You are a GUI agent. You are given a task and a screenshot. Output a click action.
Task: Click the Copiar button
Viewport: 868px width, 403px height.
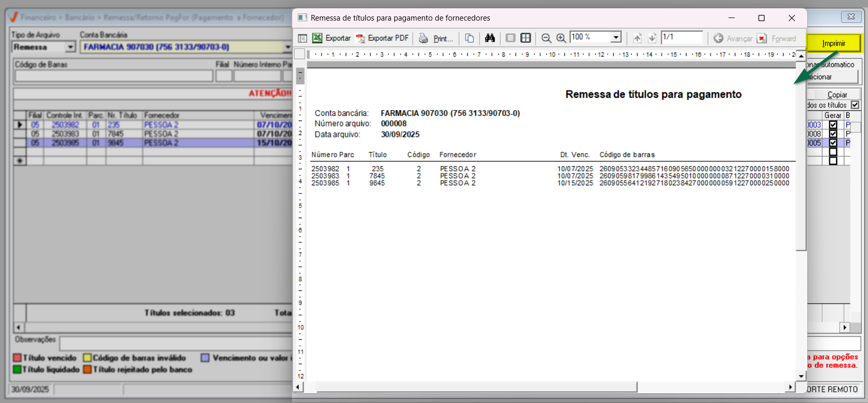click(837, 95)
